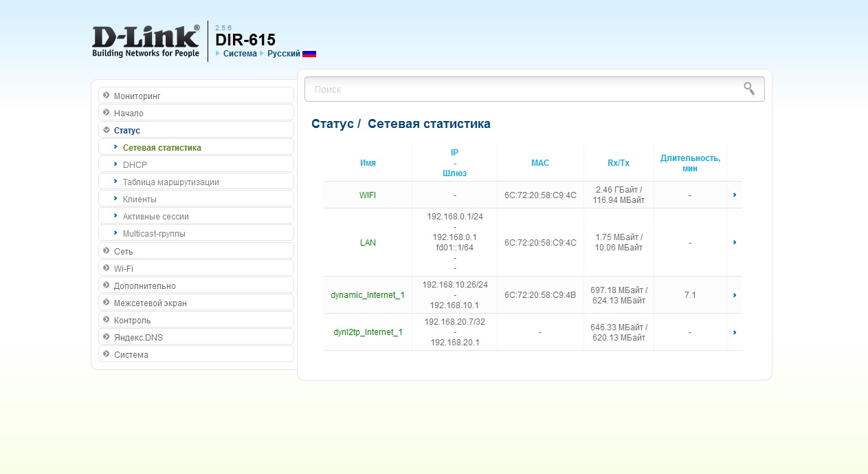Image resolution: width=868 pixels, height=474 pixels.
Task: Open the Клиенты submenu item
Action: (196, 199)
